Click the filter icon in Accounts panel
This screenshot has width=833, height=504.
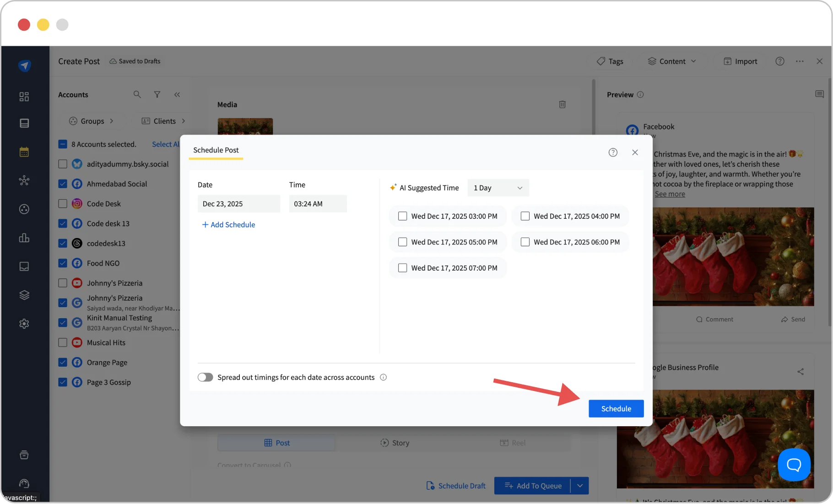[x=157, y=94]
